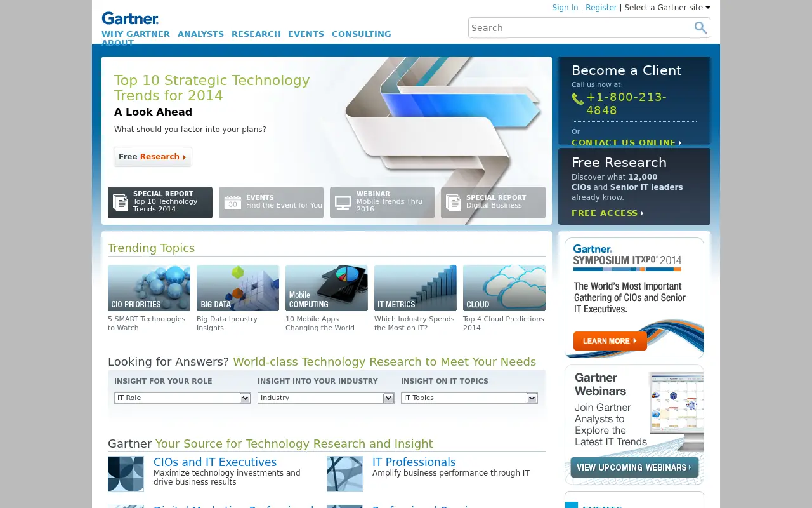Open the CIO Priorities thumbnail
Viewport: 812px width, 508px height.
(149, 288)
